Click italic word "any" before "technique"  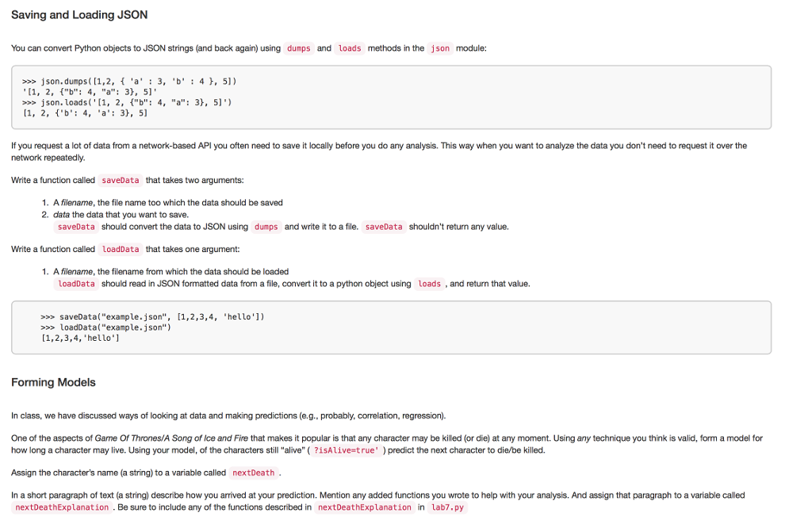[584, 438]
